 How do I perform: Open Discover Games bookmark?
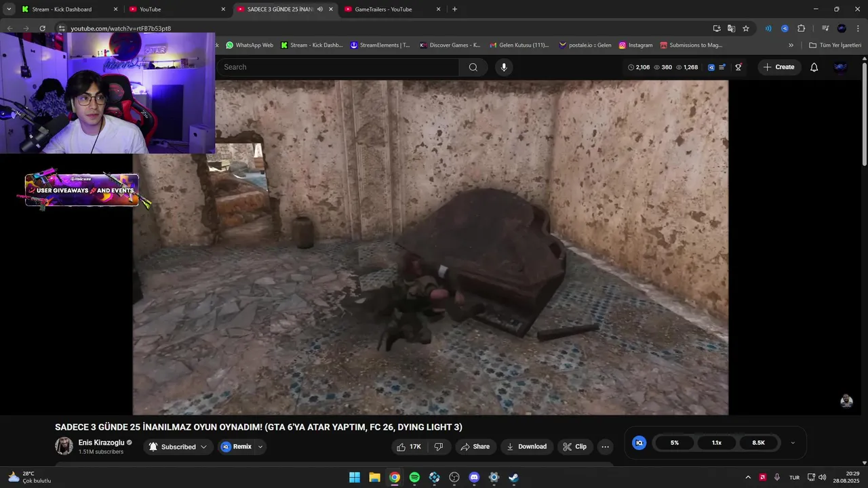pyautogui.click(x=450, y=45)
